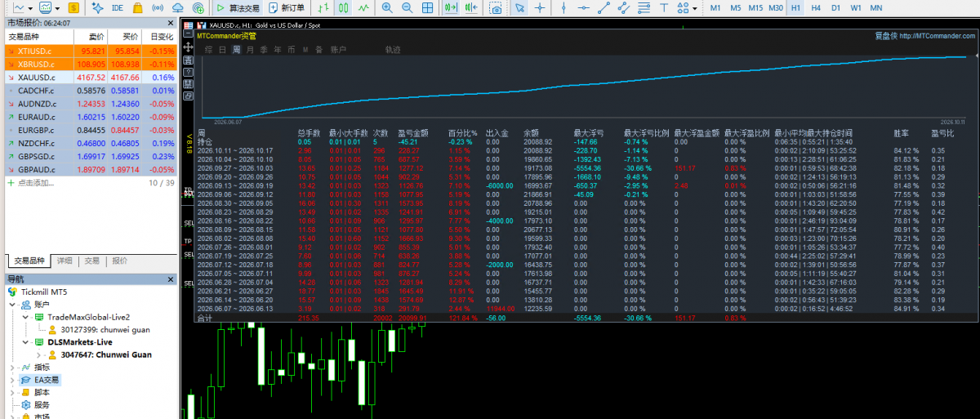Open the http://MTCommander.com link
The image size is (980, 419).
point(938,36)
